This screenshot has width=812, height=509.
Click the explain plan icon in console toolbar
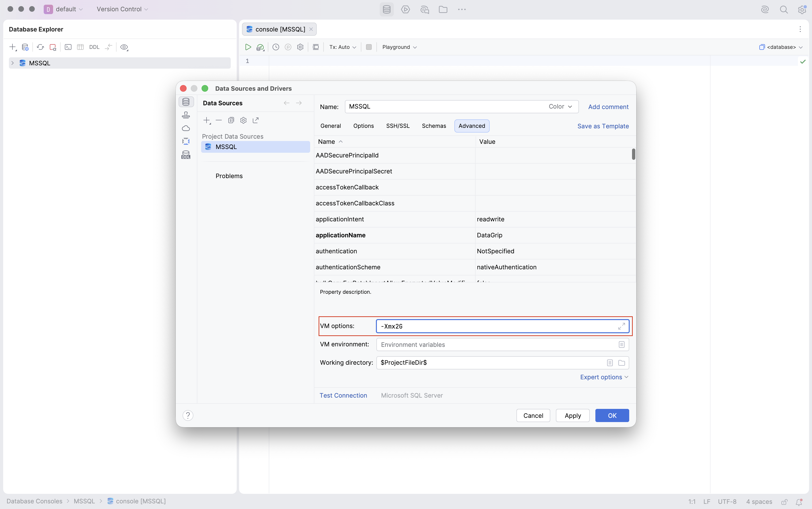click(x=260, y=47)
